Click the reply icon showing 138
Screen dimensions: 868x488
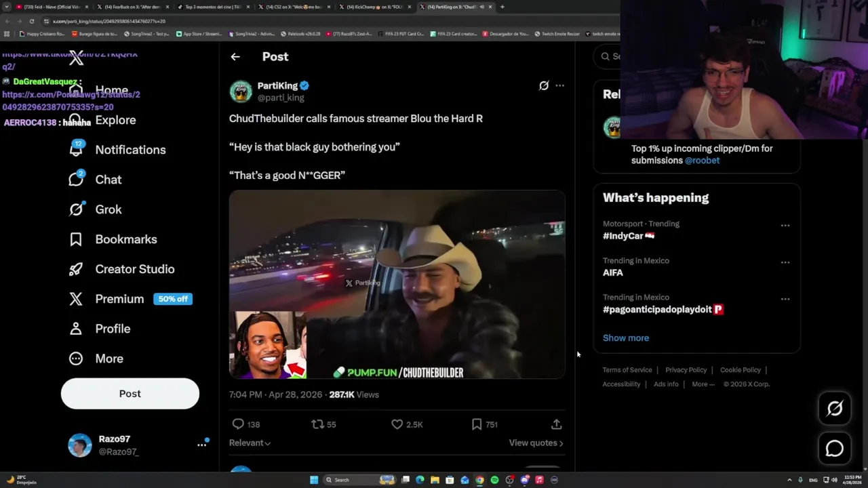coord(238,424)
